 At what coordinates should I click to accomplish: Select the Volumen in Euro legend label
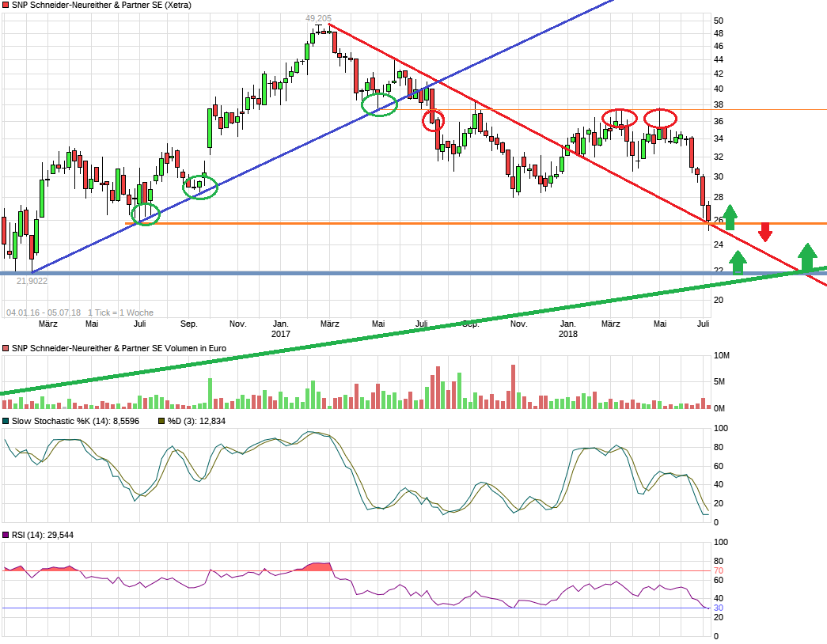pyautogui.click(x=119, y=349)
